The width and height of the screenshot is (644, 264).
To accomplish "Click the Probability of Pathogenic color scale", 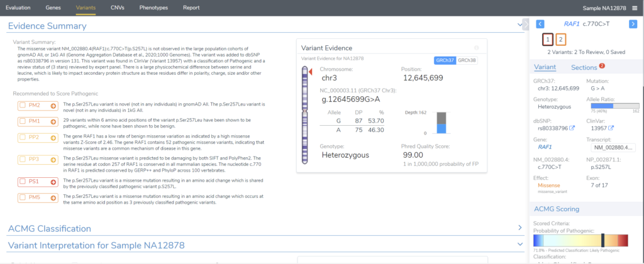I will (580, 241).
